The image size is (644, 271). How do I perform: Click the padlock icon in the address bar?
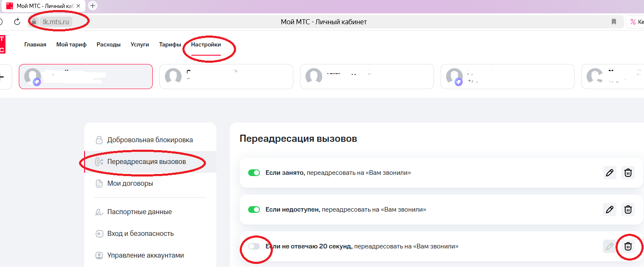pyautogui.click(x=34, y=22)
